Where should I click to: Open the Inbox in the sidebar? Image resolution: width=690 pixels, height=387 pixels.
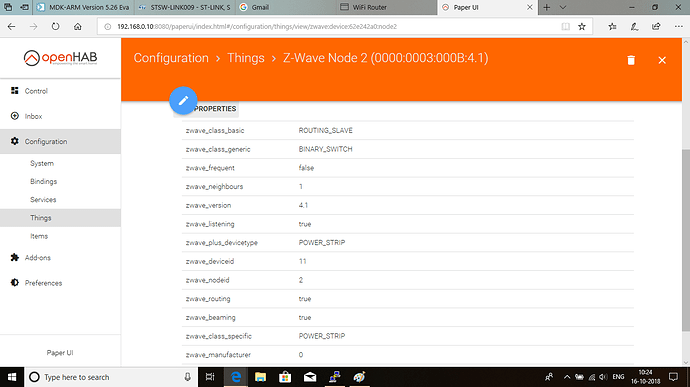point(33,116)
